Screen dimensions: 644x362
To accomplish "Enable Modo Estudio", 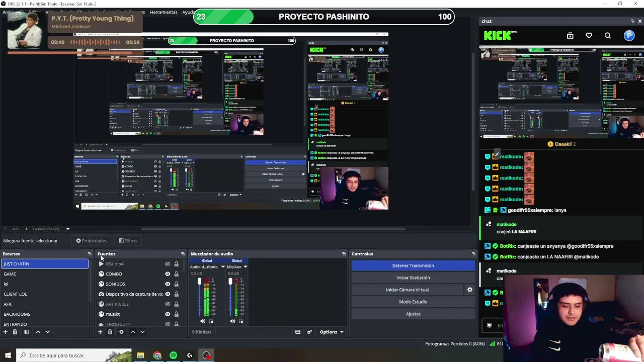I will click(x=413, y=302).
